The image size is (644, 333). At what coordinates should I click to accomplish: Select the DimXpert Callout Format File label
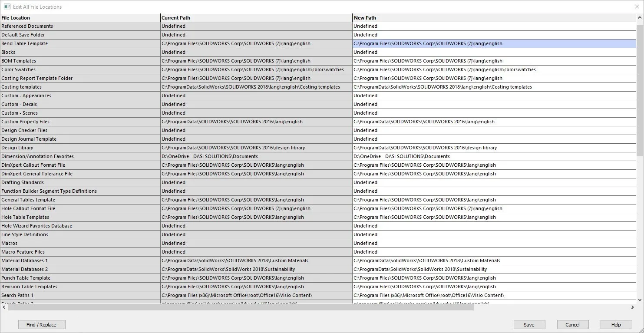pos(80,165)
